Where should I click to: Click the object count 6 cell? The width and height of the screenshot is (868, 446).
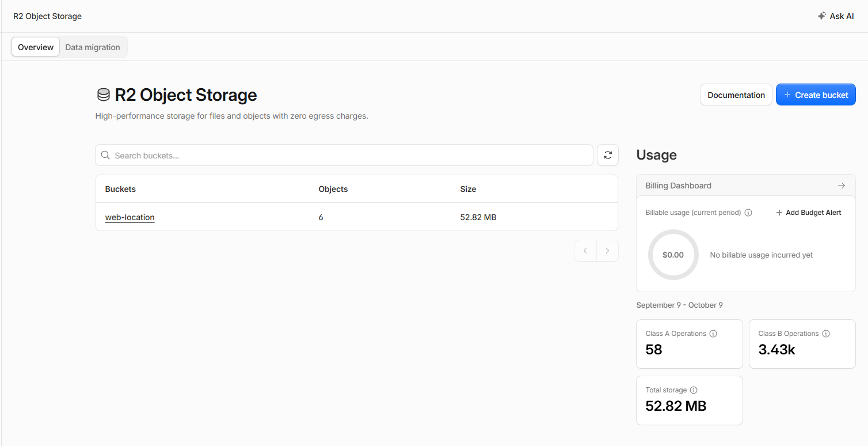[321, 217]
